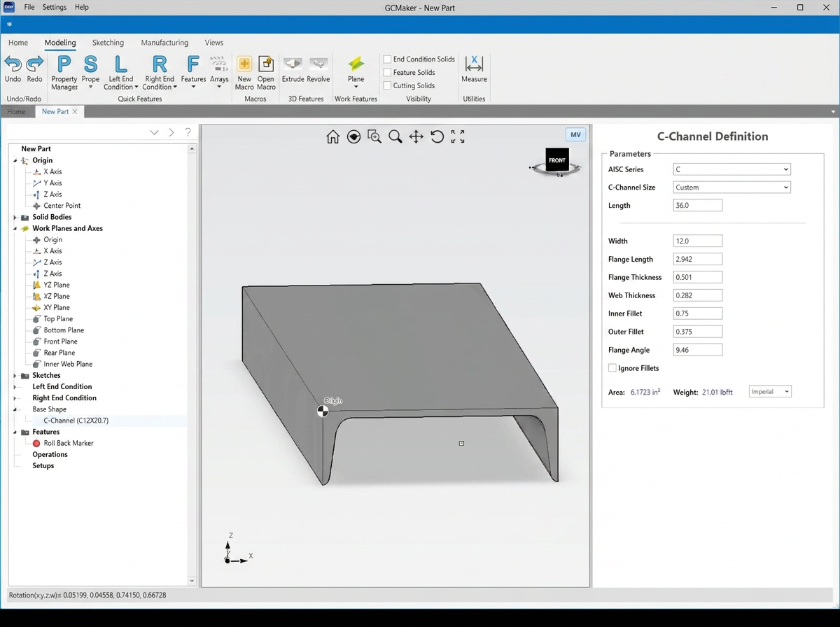This screenshot has height=627, width=840.
Task: Open Left End Condition tool
Action: (121, 73)
